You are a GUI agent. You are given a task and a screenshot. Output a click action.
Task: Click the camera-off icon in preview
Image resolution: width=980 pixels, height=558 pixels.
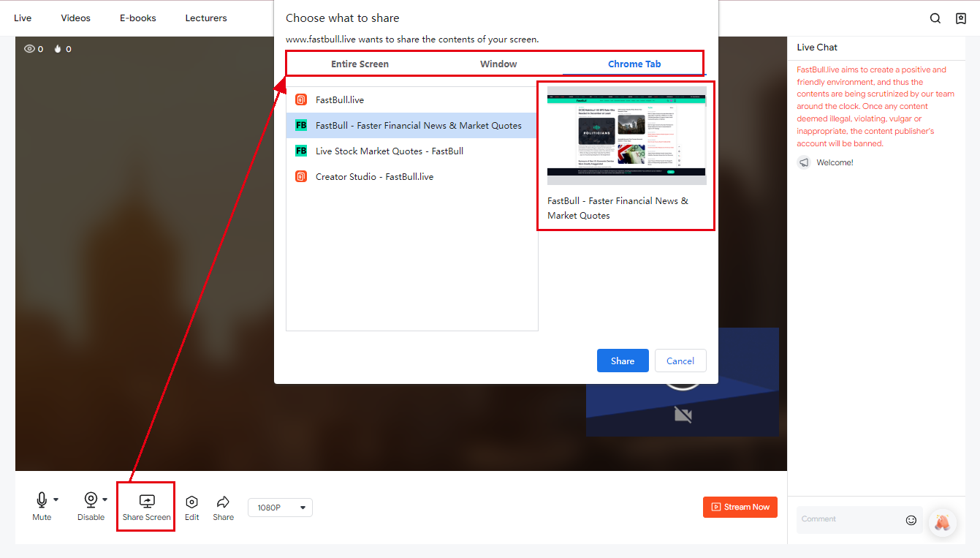tap(683, 415)
